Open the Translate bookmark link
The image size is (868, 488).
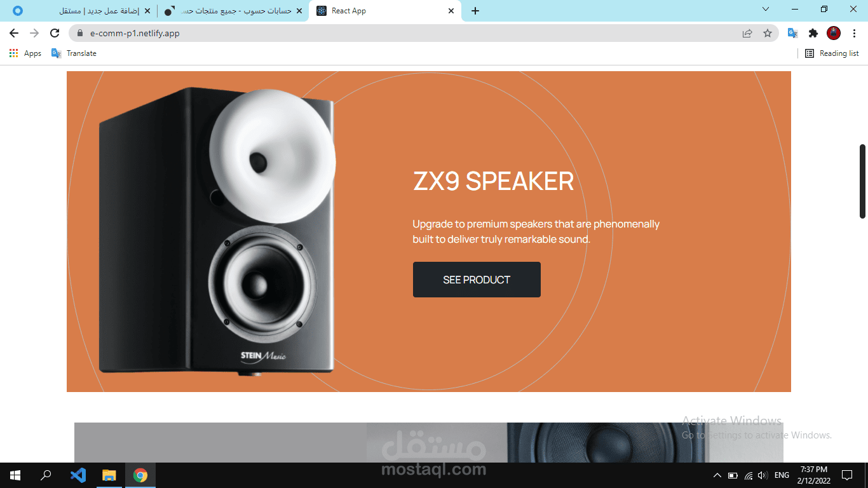[x=74, y=53]
